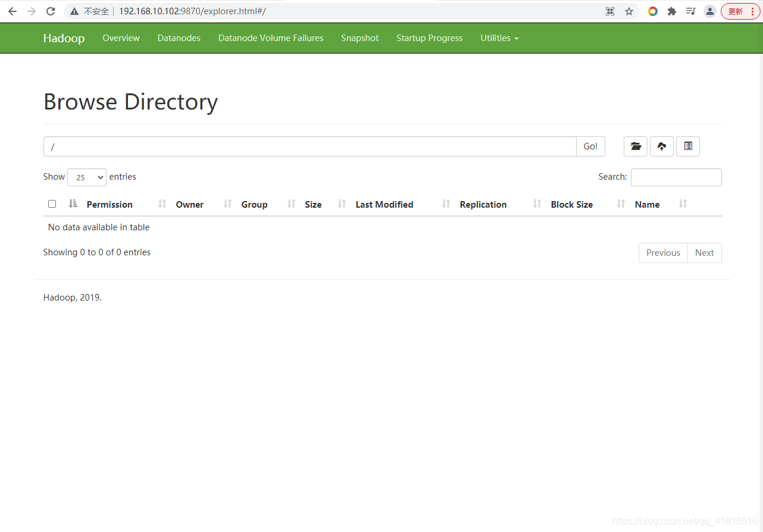This screenshot has height=532, width=763.
Task: Click the cut and paste list icon button
Action: pyautogui.click(x=688, y=146)
